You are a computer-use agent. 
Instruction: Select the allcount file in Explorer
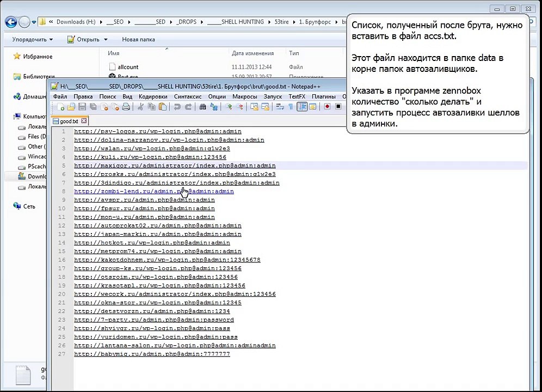tap(128, 67)
